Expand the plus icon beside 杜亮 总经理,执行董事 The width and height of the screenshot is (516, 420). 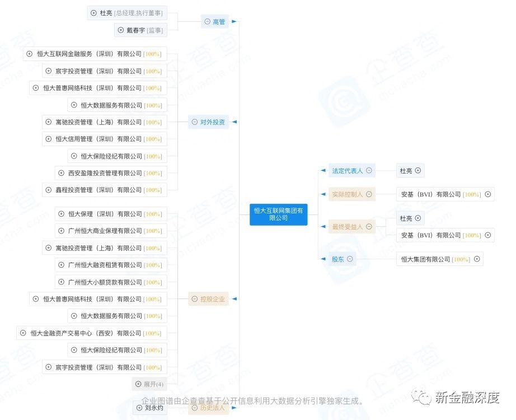click(x=93, y=13)
